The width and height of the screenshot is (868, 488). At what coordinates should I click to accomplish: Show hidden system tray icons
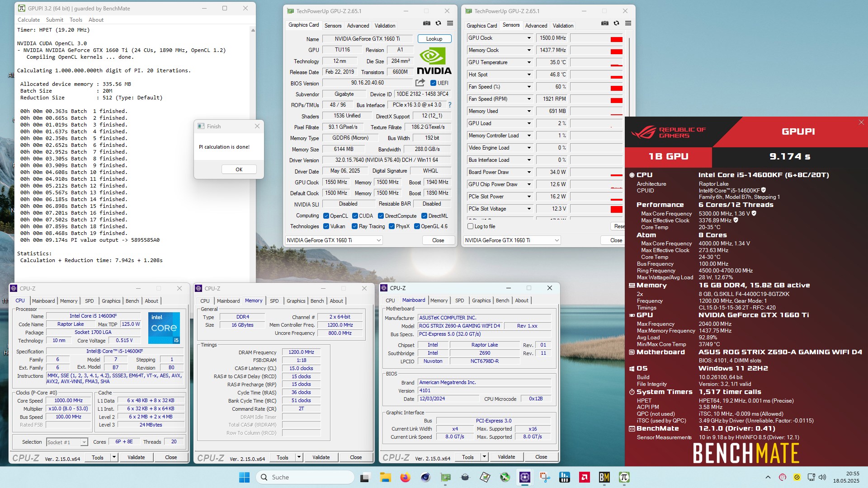coord(768,477)
